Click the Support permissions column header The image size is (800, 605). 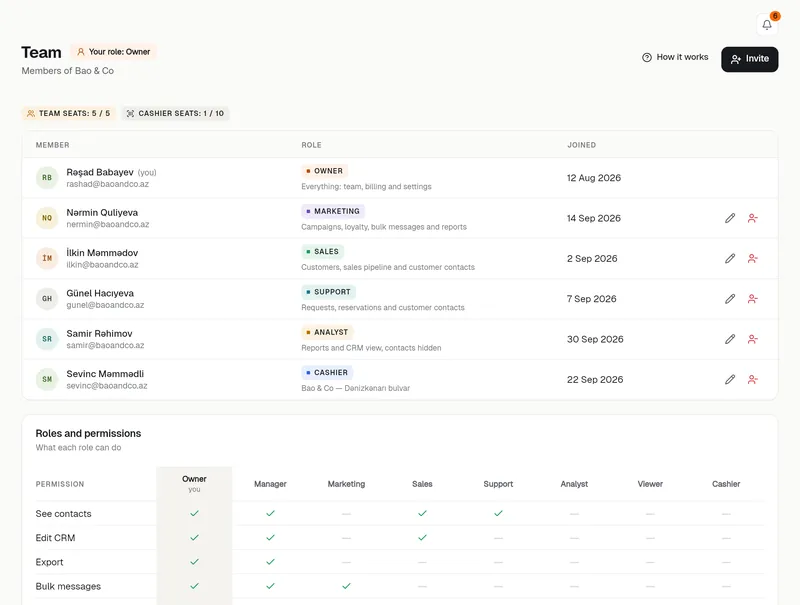[x=498, y=484]
